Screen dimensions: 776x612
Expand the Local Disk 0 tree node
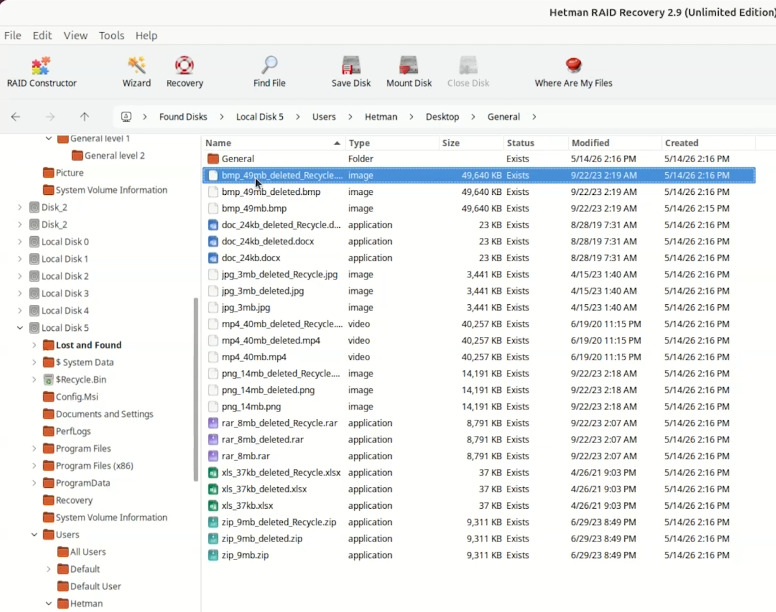tap(20, 241)
